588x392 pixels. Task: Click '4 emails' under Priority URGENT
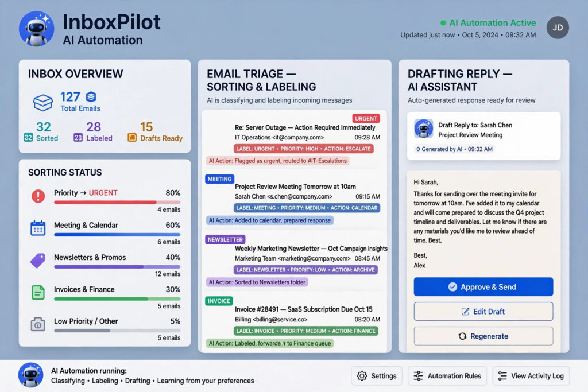coord(169,209)
